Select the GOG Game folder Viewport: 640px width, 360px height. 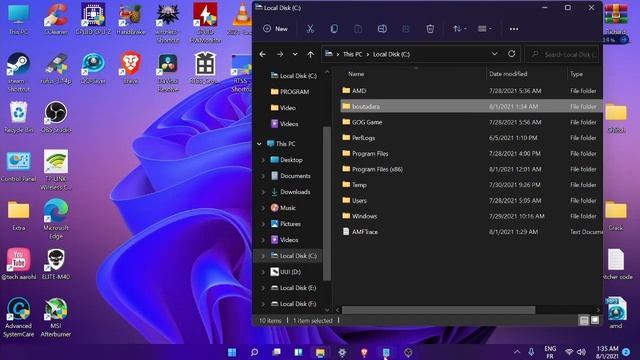(x=471, y=122)
